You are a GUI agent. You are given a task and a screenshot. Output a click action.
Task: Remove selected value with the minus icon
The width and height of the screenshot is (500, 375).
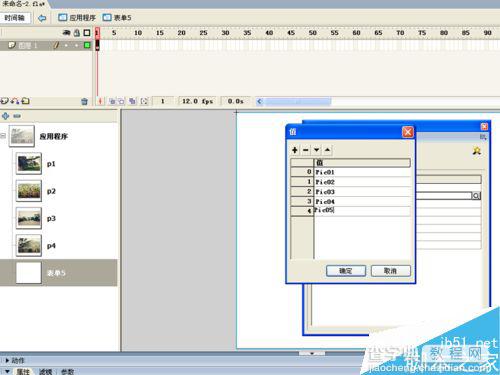click(x=305, y=150)
